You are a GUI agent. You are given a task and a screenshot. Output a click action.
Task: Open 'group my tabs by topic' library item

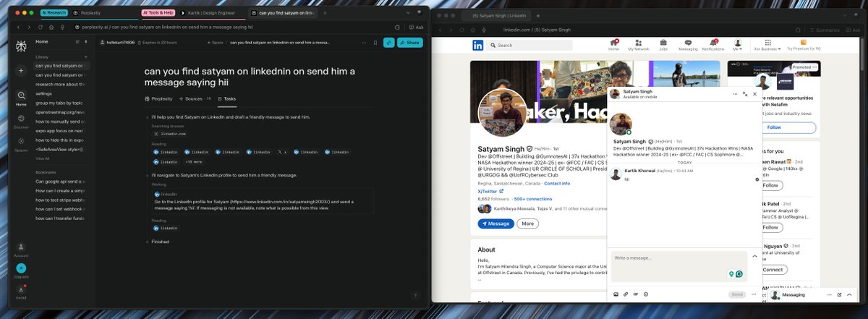(x=59, y=103)
